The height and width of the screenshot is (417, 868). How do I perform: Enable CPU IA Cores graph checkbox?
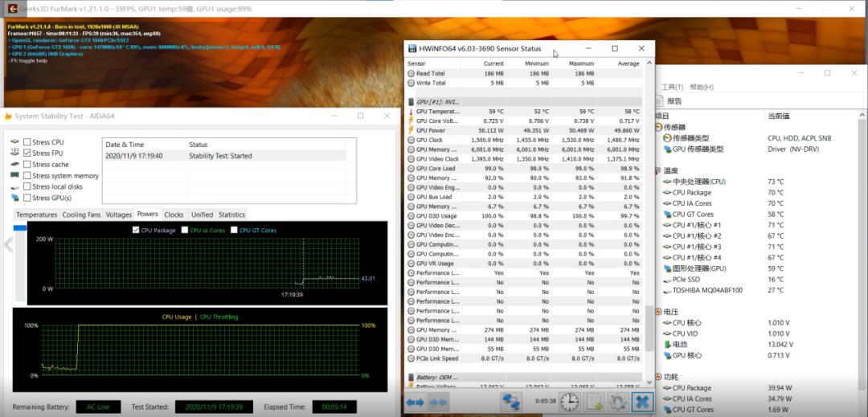(x=185, y=230)
